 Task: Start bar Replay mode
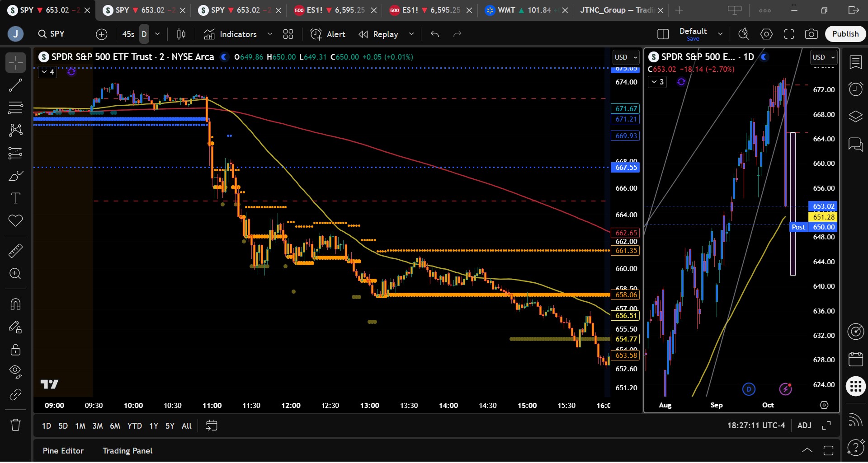click(378, 34)
